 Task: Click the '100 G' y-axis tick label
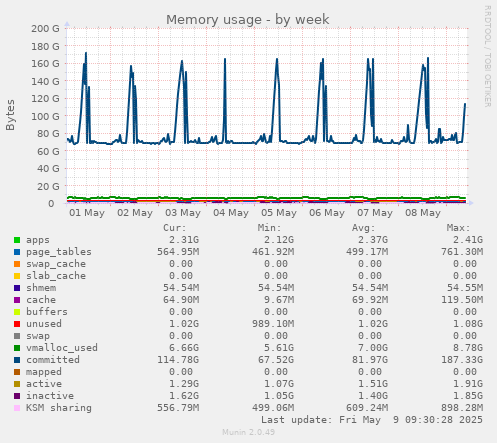(x=45, y=116)
